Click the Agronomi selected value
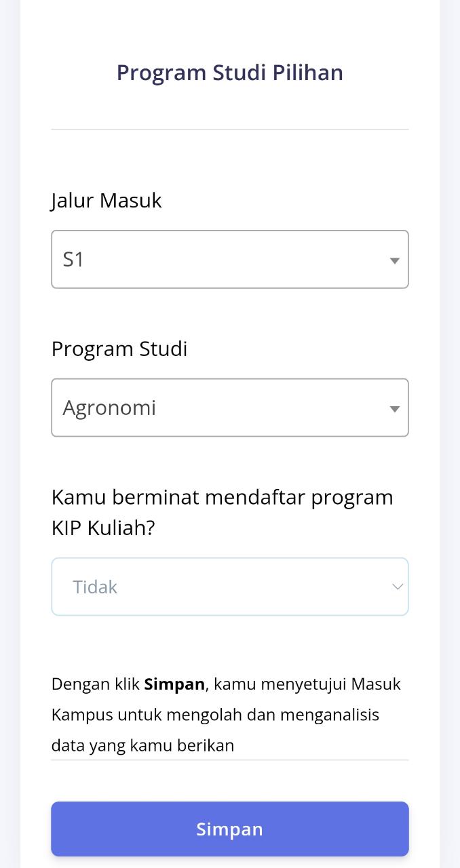Screen dimensions: 460x868 109,408
